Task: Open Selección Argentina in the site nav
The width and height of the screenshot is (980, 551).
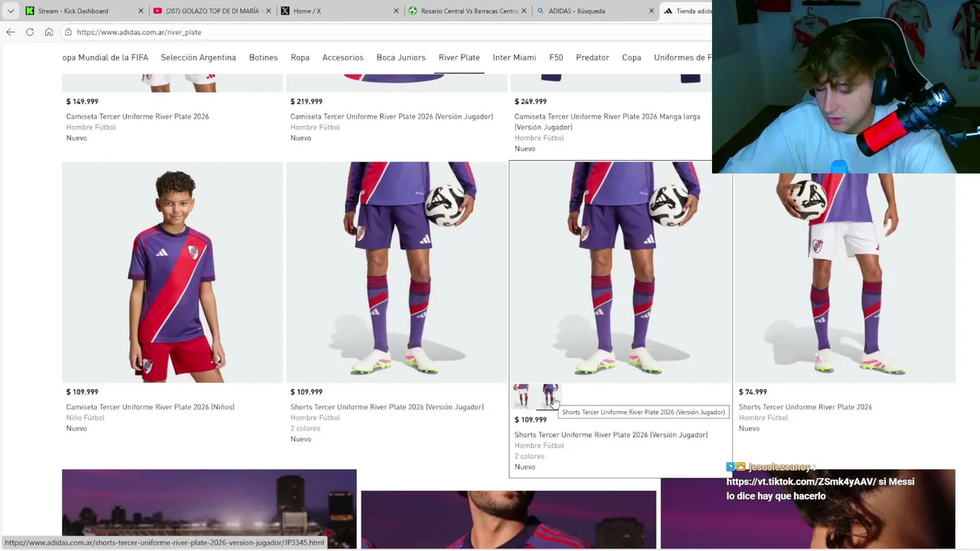Action: point(198,57)
